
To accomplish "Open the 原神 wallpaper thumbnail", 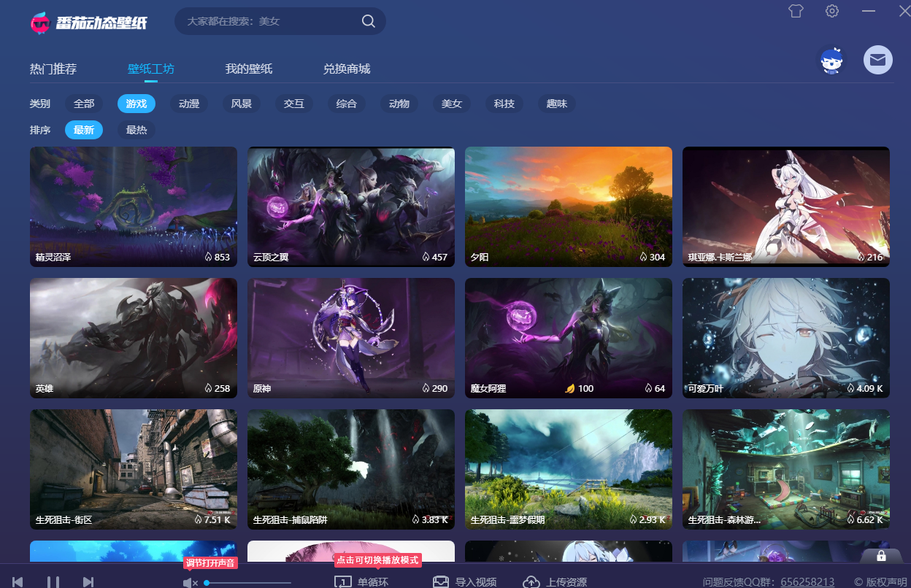I will (x=351, y=338).
